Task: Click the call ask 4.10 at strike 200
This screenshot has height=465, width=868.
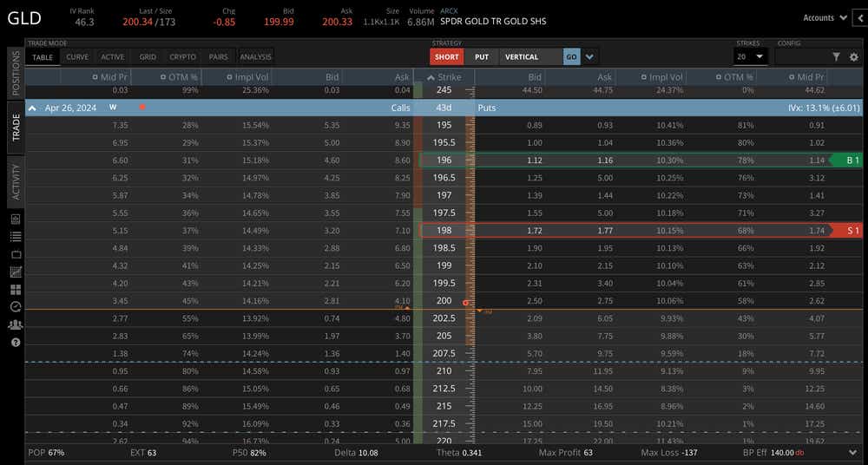Action: [403, 300]
